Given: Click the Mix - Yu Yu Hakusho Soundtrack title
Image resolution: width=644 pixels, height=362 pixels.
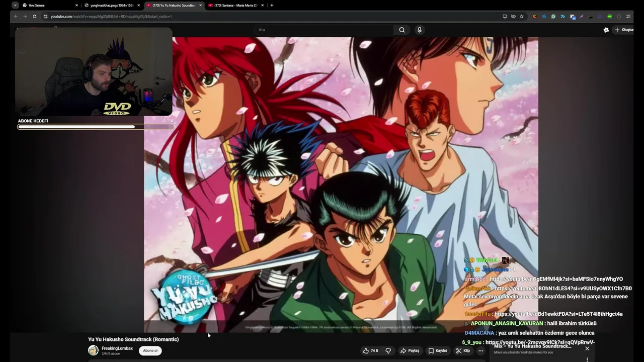Looking at the screenshot, I should 532,346.
